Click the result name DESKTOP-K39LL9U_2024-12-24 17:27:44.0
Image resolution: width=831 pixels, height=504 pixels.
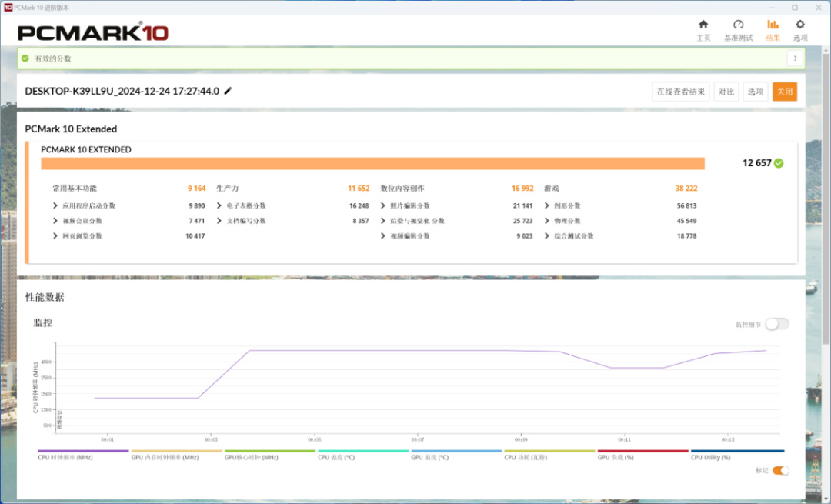122,91
